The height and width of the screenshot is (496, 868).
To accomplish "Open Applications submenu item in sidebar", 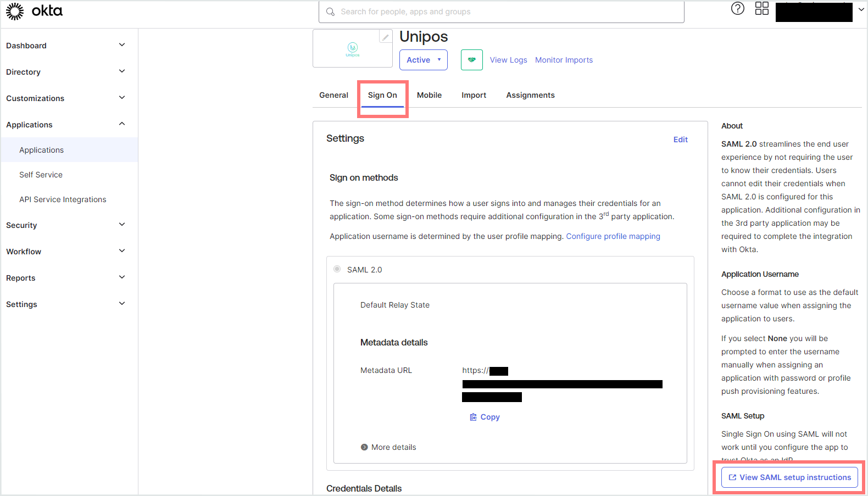I will coord(69,150).
